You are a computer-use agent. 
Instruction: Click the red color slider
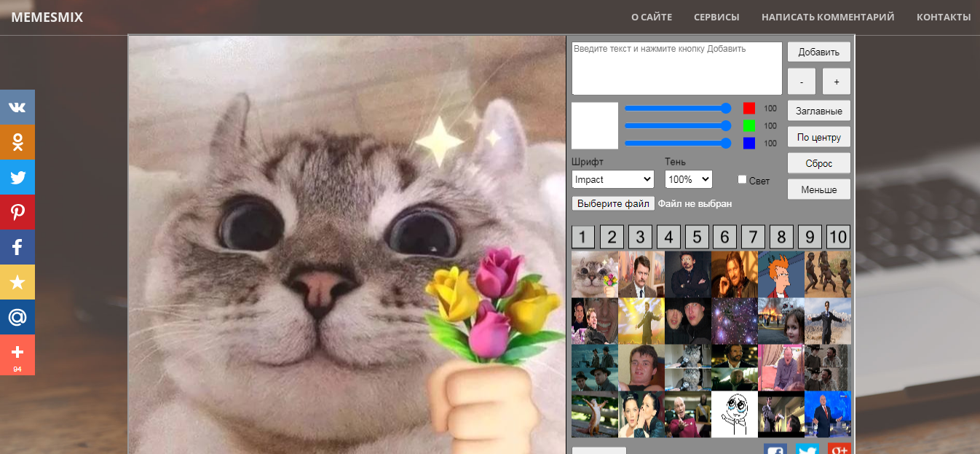click(677, 108)
